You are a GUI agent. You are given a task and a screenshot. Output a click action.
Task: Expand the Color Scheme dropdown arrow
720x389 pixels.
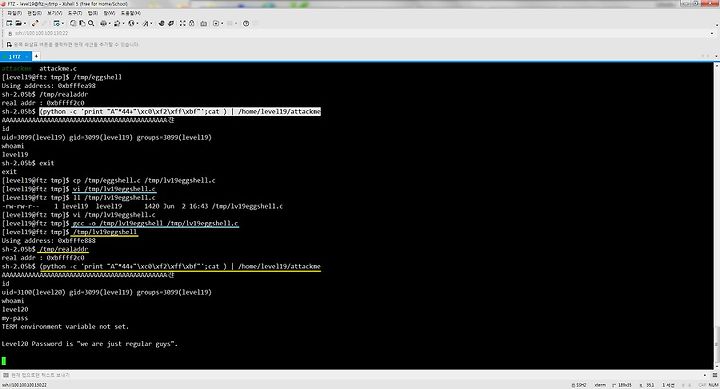pos(124,23)
